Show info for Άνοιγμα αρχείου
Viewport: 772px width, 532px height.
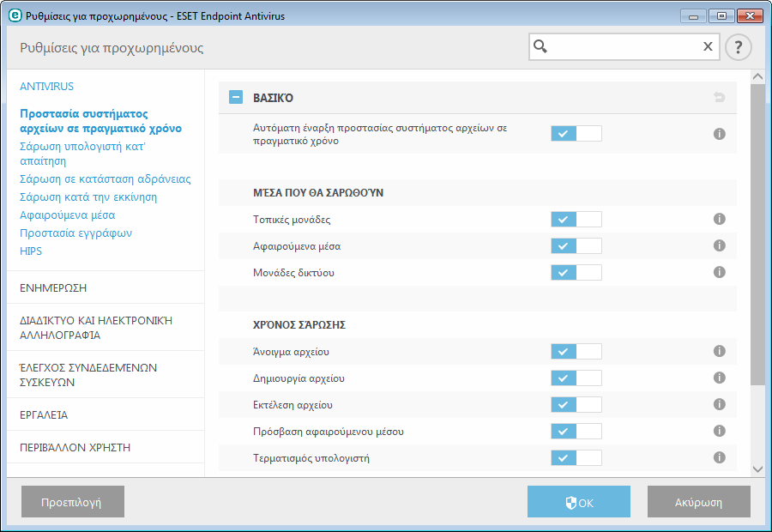click(x=720, y=351)
